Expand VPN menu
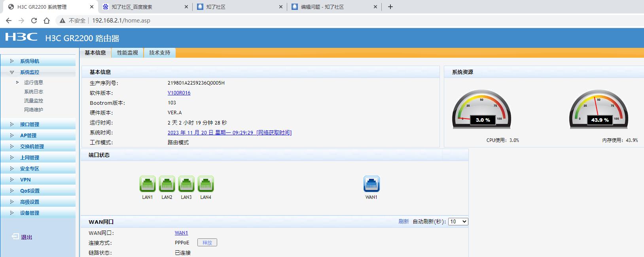Screen dimensions: 644x257 [x=38, y=180]
